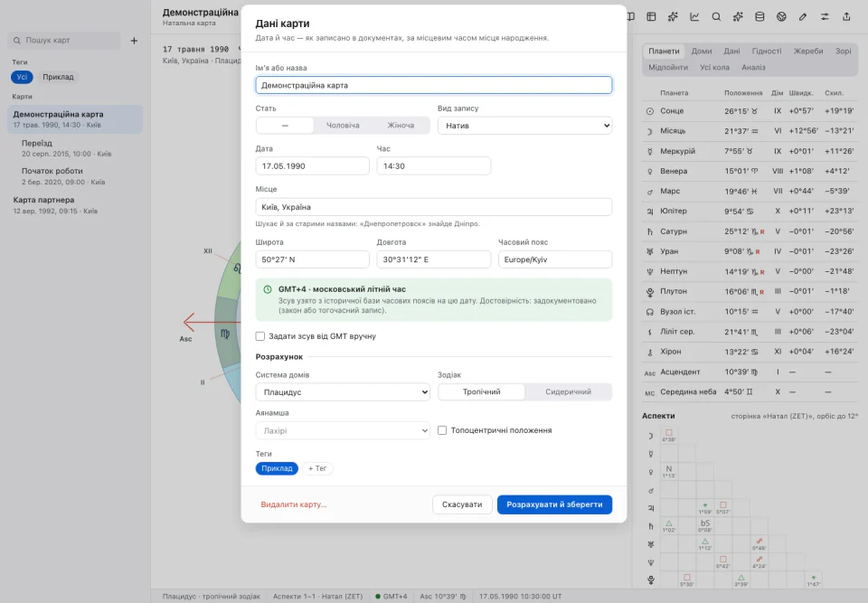Click the 'Видалити карту…' link
Screen dimensions: 868x603
pos(294,504)
